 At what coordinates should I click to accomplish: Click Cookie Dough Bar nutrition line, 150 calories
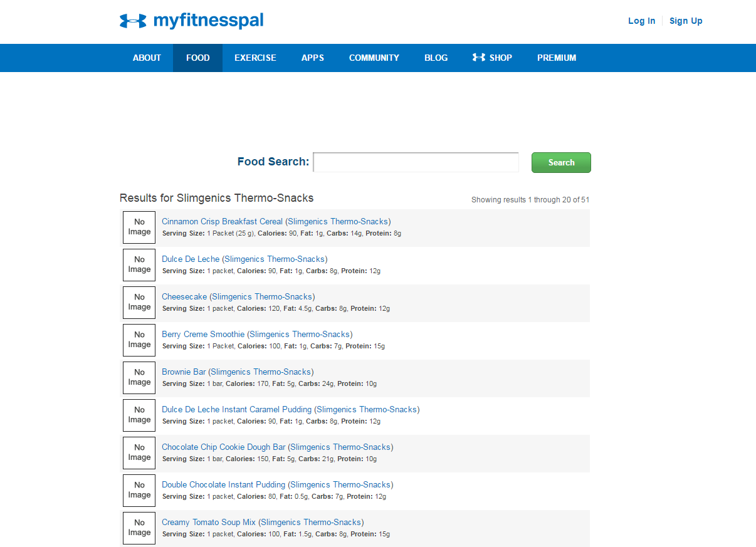(270, 459)
